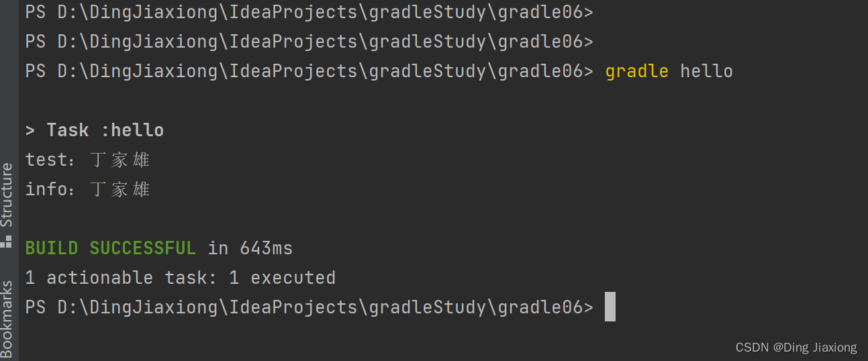This screenshot has width=868, height=361.
Task: Click "PS" before the gradle hello command
Action: click(x=35, y=71)
